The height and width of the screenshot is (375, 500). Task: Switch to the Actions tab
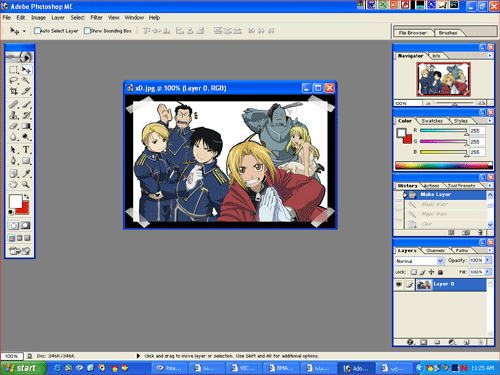tap(431, 185)
